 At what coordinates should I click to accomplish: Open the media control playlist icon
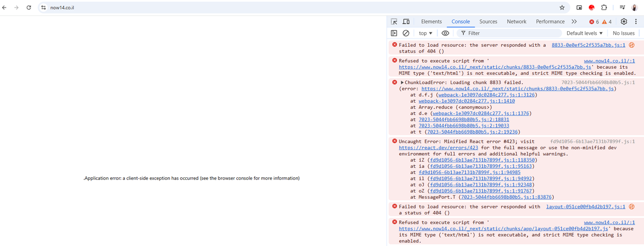621,8
